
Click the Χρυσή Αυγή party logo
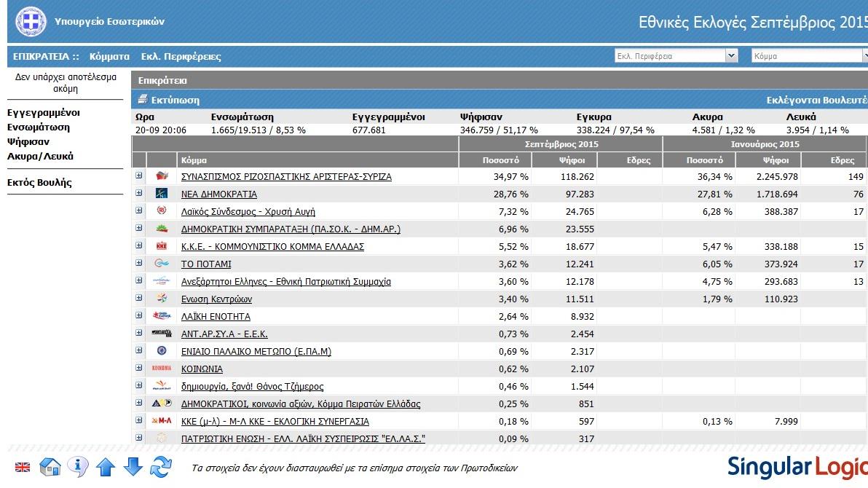162,210
